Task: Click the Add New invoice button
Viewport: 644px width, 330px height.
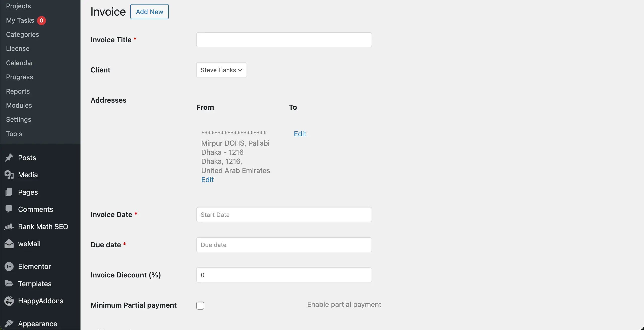Action: (149, 11)
